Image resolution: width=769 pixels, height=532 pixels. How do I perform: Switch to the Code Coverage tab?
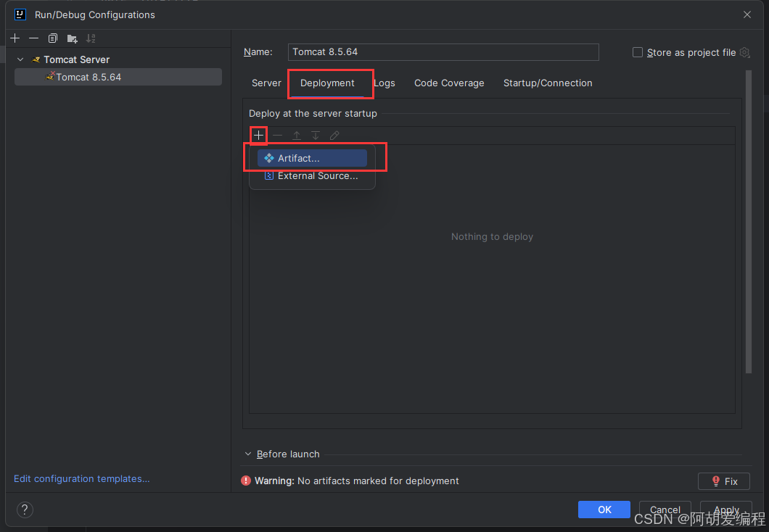pos(449,83)
